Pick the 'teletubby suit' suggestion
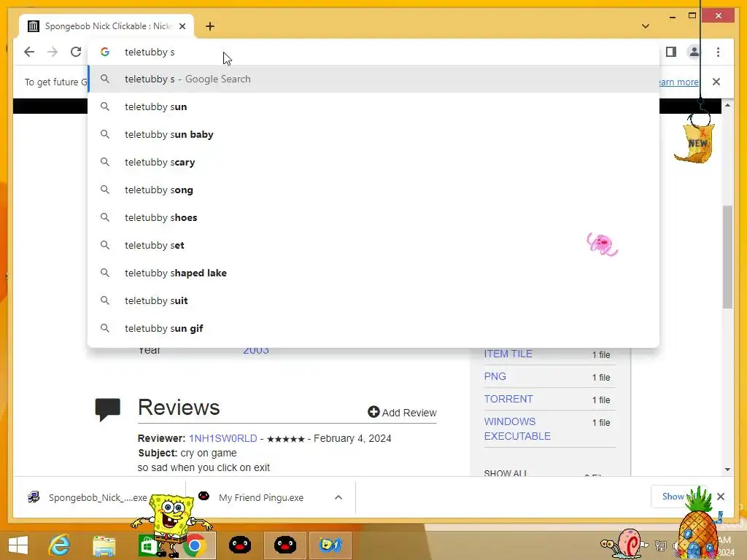Screen dimensions: 747x560 pos(373,300)
